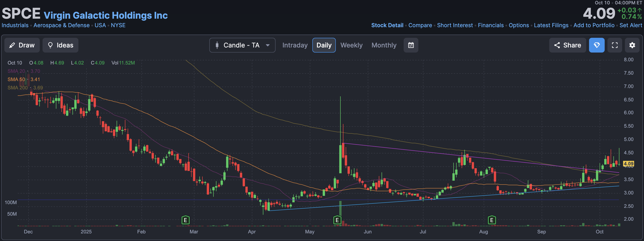Click the candlestick icon in chart type selector
Image resolution: width=644 pixels, height=241 pixels.
[217, 45]
